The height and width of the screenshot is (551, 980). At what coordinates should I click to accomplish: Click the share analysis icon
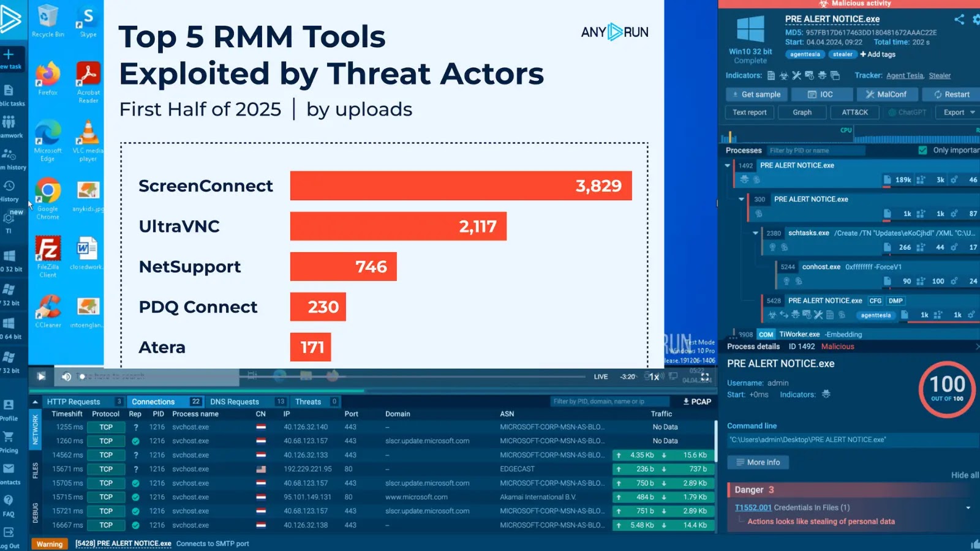960,20
